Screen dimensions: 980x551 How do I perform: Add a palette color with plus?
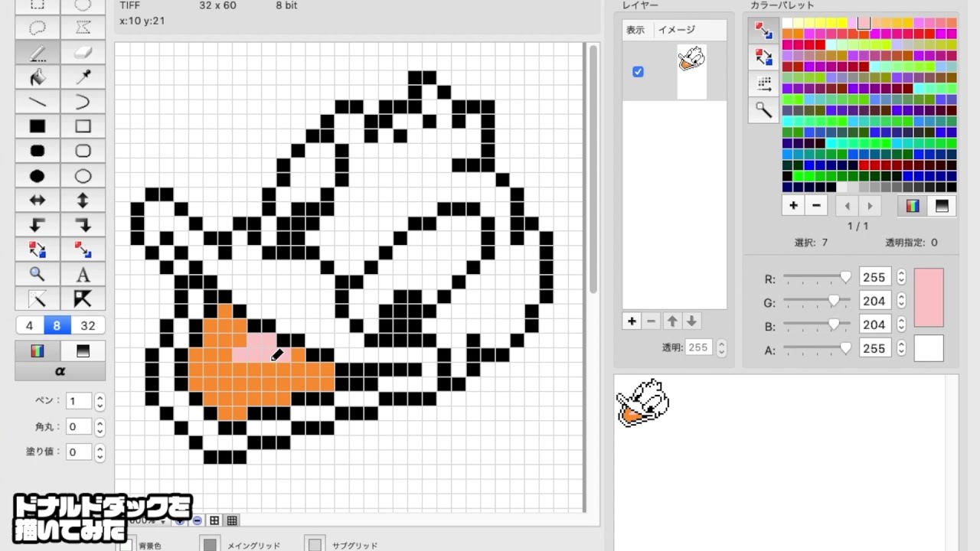(793, 205)
